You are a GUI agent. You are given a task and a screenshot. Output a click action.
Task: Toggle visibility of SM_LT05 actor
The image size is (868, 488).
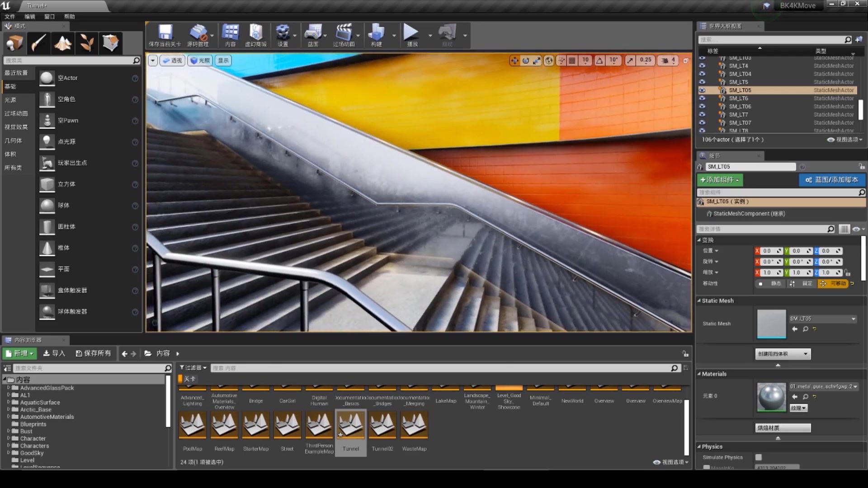[702, 90]
